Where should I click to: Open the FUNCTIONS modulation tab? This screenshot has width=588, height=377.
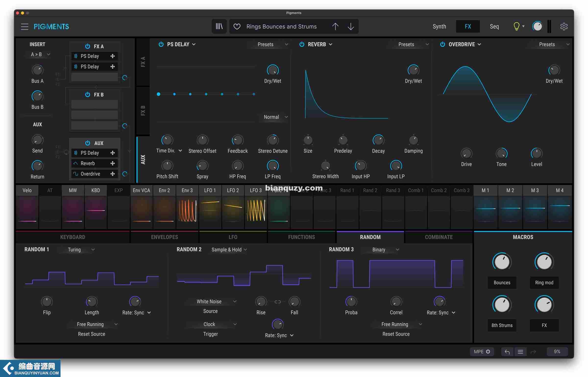click(301, 237)
